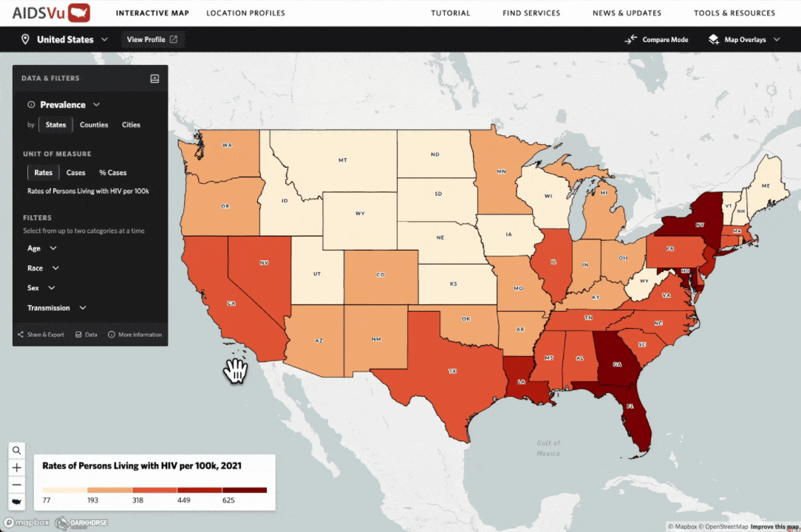Open Tools & Resources menu item
The width and height of the screenshot is (801, 532).
click(734, 13)
